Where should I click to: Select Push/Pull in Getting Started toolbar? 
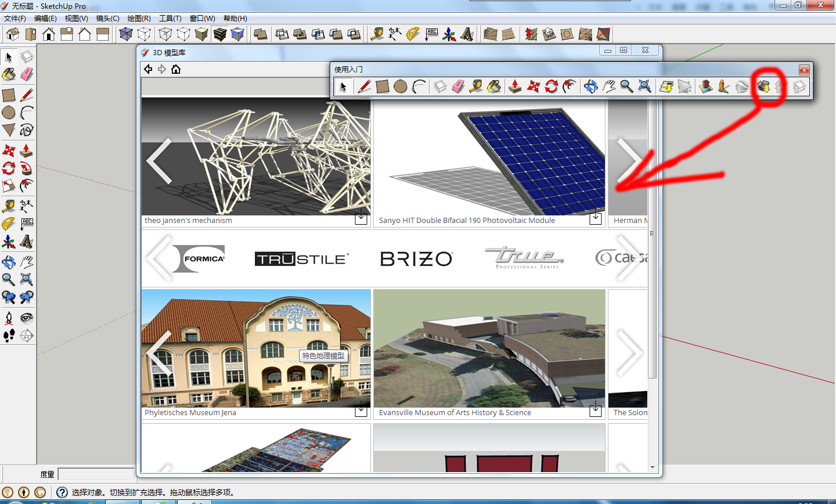pos(515,87)
